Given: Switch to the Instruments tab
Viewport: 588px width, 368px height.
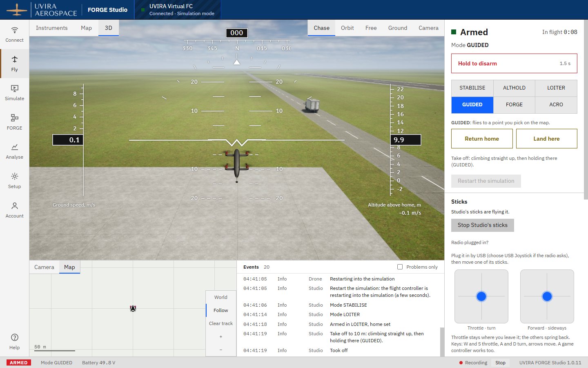Looking at the screenshot, I should pyautogui.click(x=51, y=28).
